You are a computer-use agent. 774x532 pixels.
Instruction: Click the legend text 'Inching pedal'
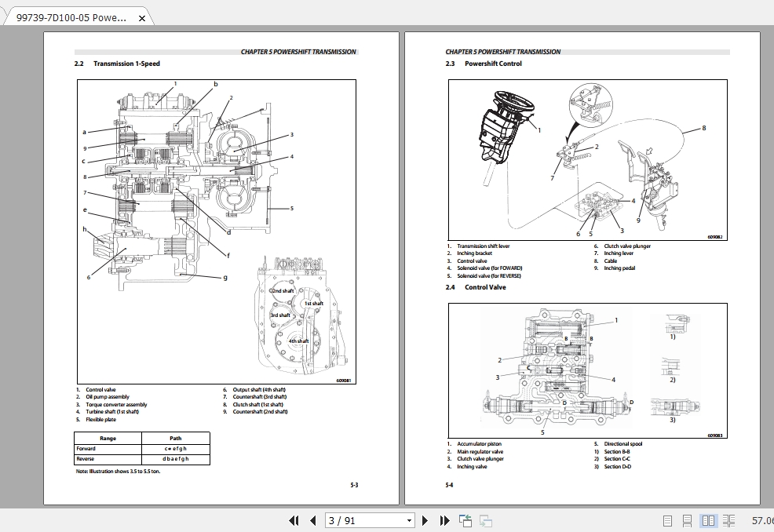(619, 268)
